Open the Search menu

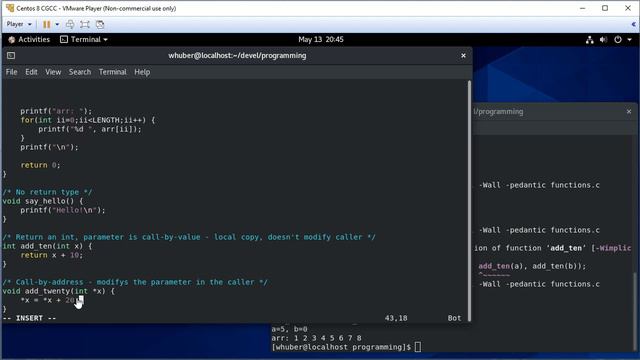(x=80, y=72)
